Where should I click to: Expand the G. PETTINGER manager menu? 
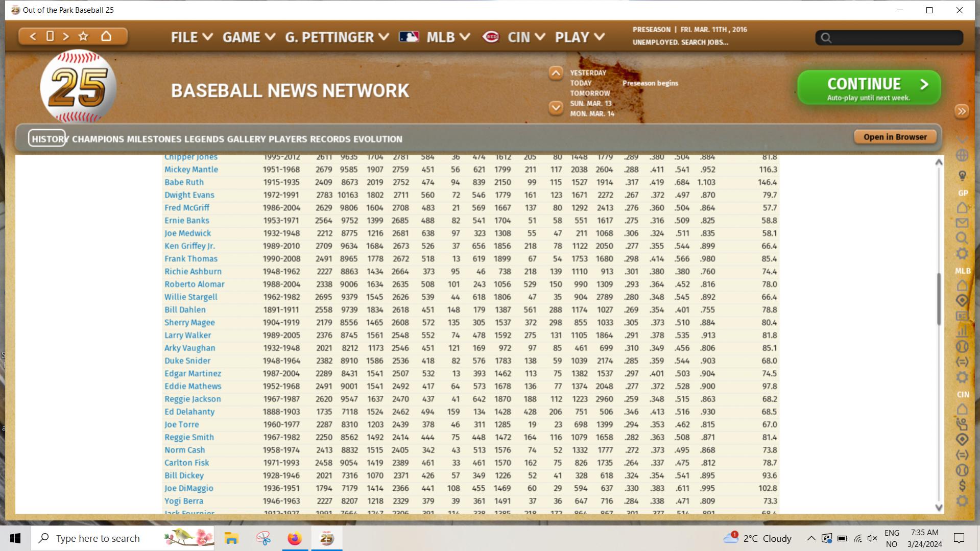337,37
